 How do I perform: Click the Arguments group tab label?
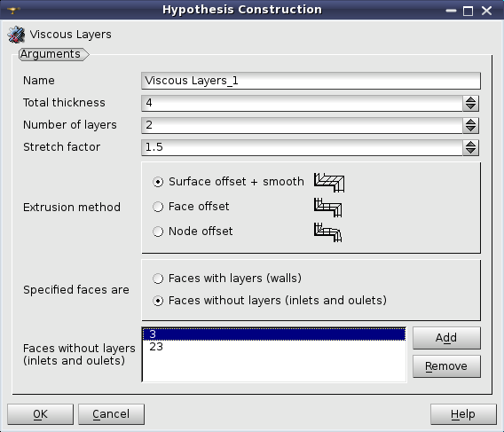pyautogui.click(x=51, y=54)
